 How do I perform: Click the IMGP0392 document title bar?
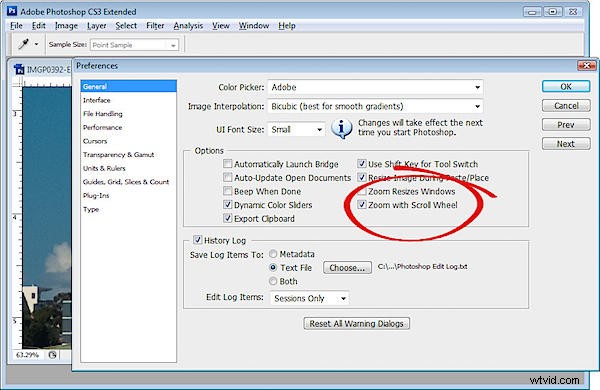pos(42,70)
